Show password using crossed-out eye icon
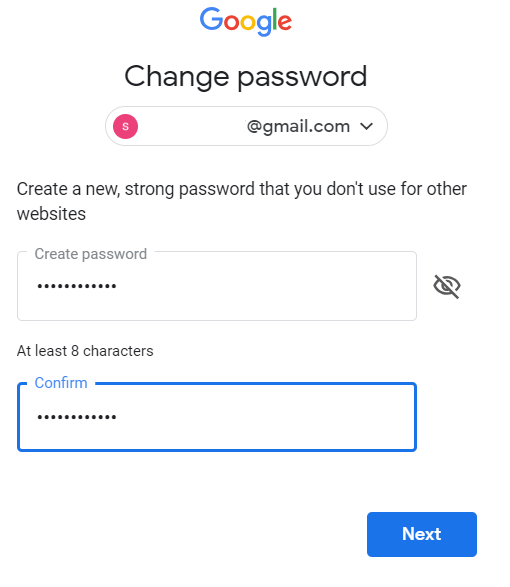 (x=447, y=286)
